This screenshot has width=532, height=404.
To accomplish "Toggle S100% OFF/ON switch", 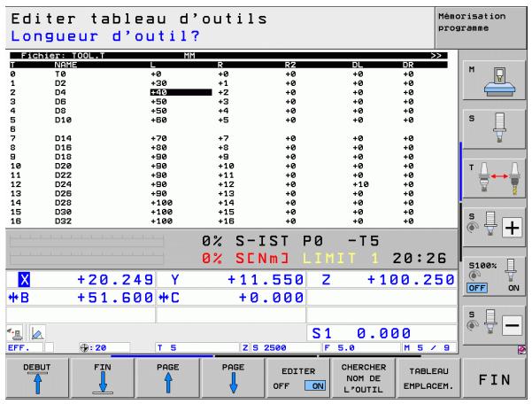I will (494, 276).
